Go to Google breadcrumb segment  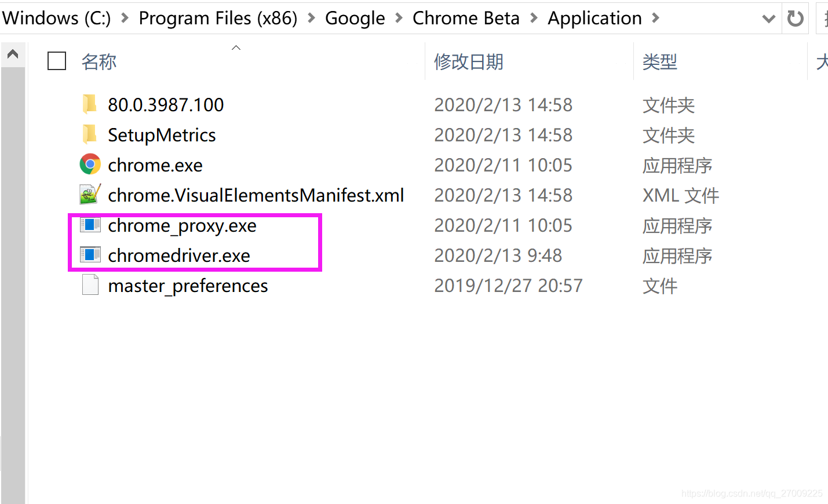[x=355, y=19]
